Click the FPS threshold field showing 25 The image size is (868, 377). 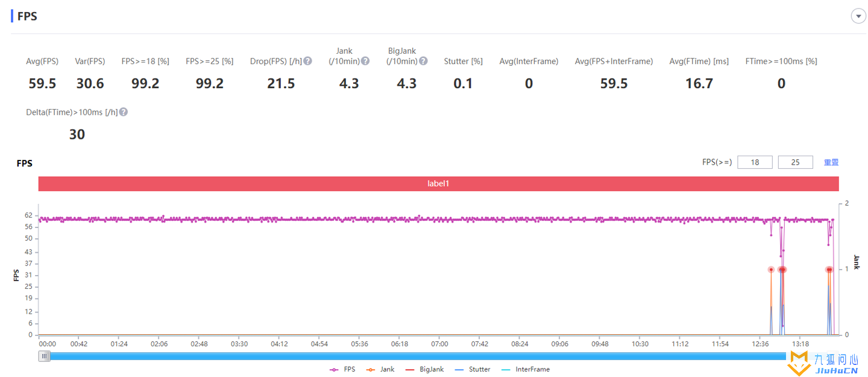[795, 162]
